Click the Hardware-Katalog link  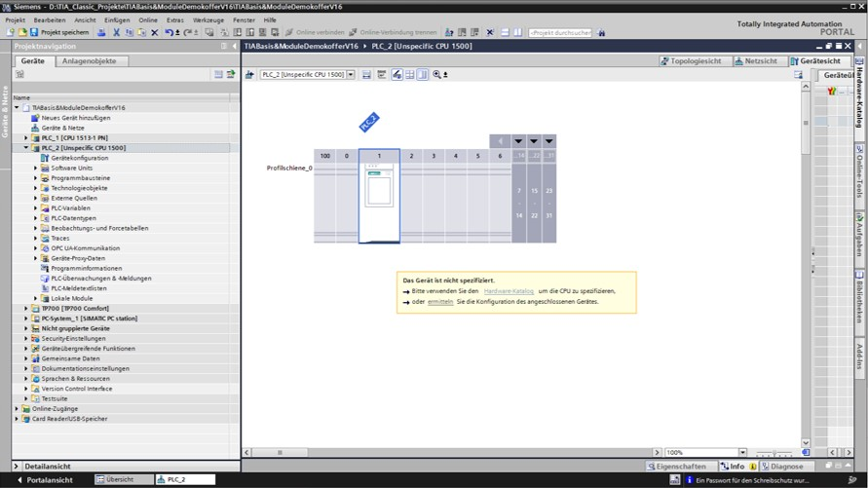coord(509,290)
